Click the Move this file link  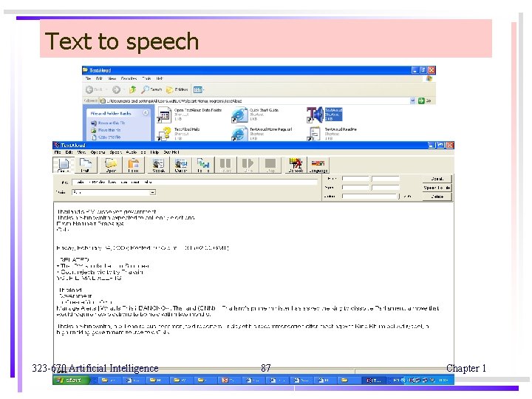pyautogui.click(x=106, y=130)
